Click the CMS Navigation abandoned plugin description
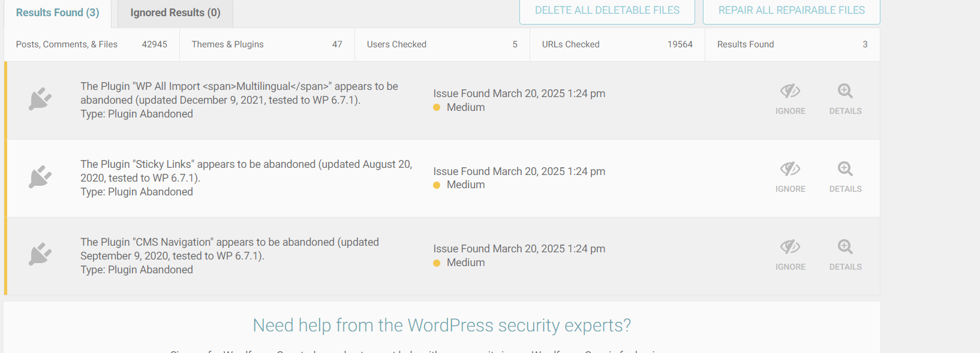 click(230, 256)
